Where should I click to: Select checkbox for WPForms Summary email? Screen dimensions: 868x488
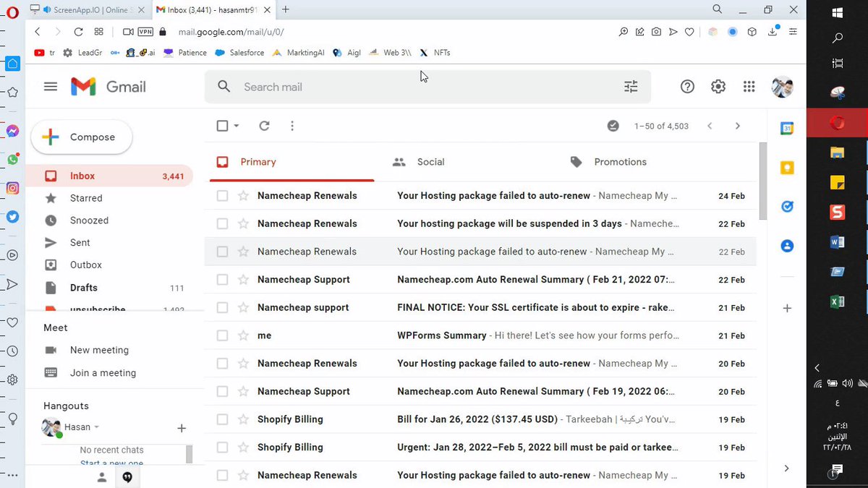click(x=222, y=335)
